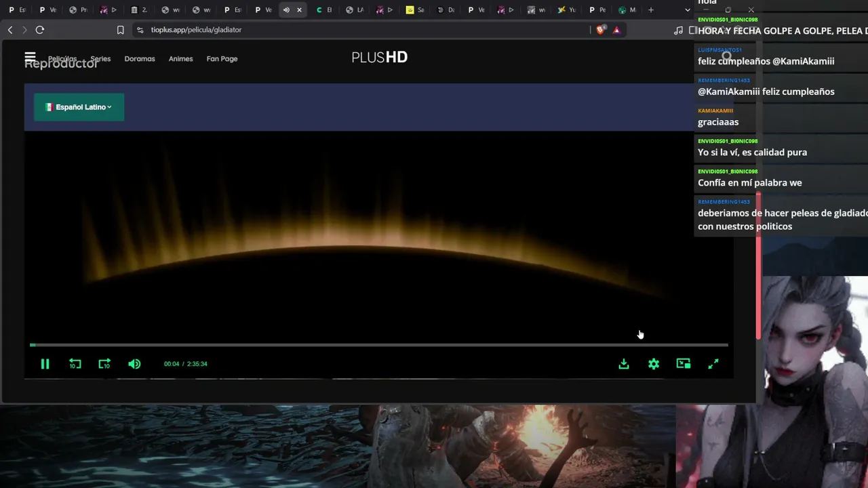Screen dimensions: 868x488
Task: Open the Doramas section
Action: click(140, 59)
